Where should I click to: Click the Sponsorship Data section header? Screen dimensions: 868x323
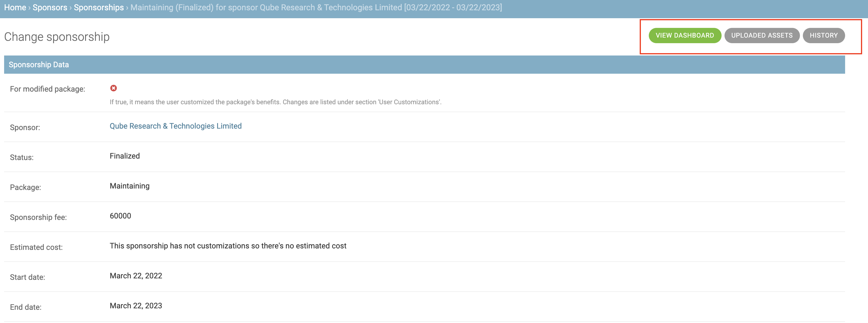(x=39, y=64)
